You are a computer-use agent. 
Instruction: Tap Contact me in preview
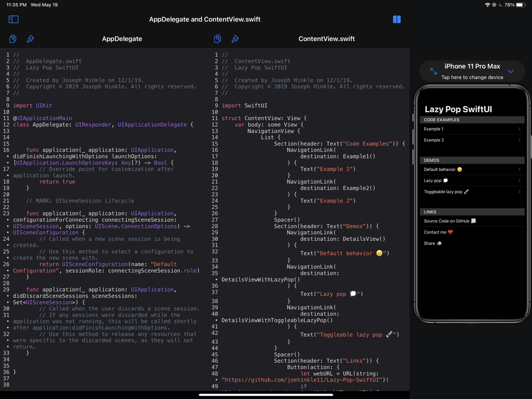pos(438,232)
